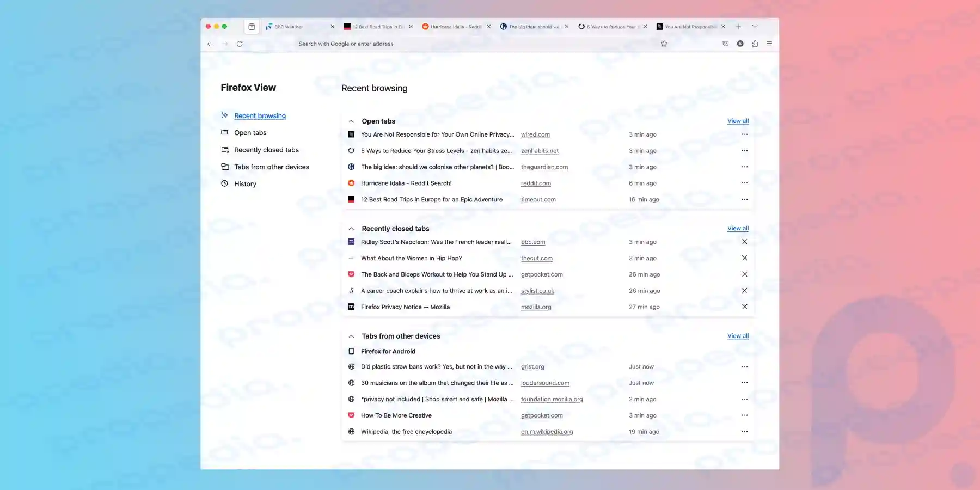Collapse the Recently closed tabs section
Image resolution: width=980 pixels, height=490 pixels.
(351, 229)
